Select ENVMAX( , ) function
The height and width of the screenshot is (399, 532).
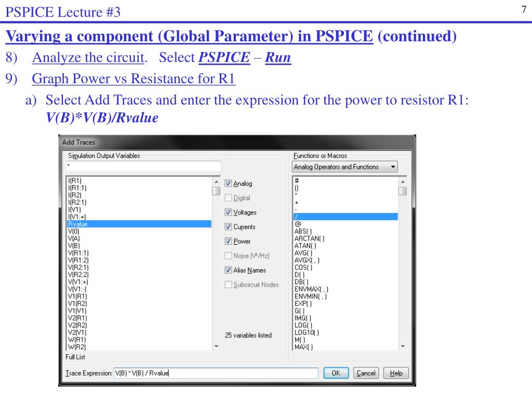click(x=312, y=289)
